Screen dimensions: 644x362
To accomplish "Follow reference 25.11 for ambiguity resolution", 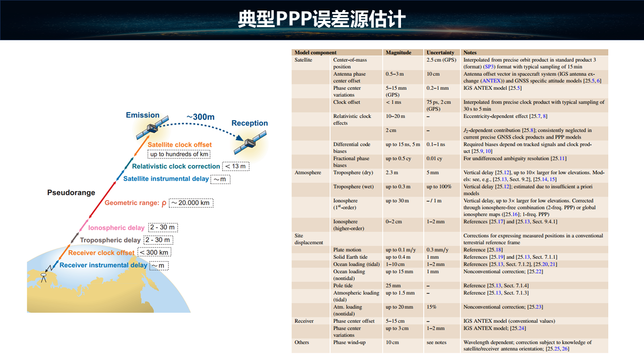I will click(558, 158).
